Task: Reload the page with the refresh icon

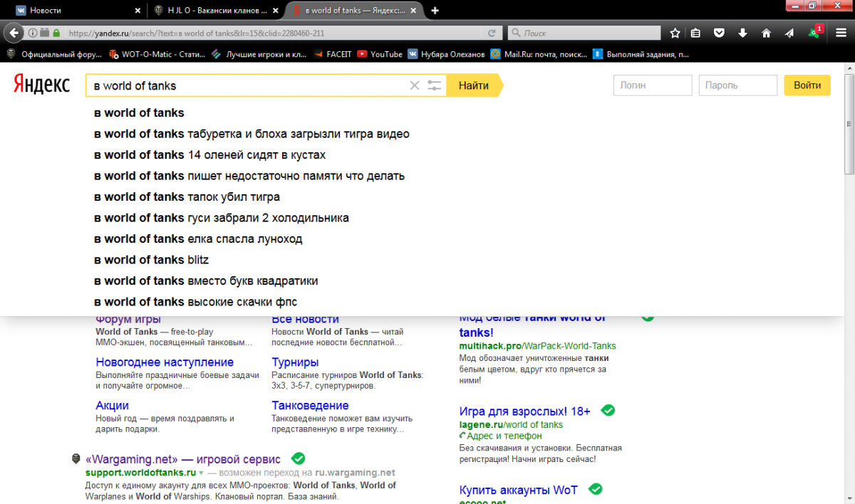Action: point(492,33)
